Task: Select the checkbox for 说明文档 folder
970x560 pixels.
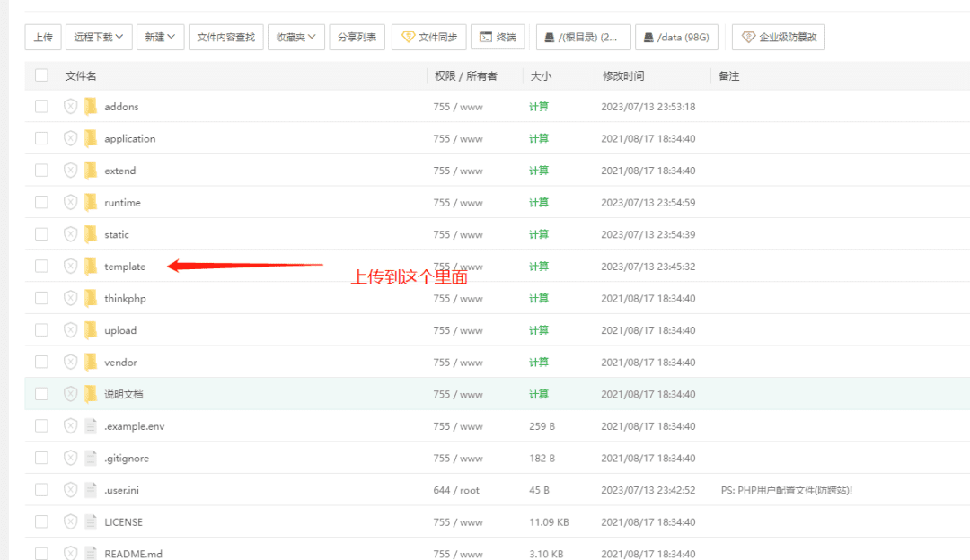Action: click(40, 393)
